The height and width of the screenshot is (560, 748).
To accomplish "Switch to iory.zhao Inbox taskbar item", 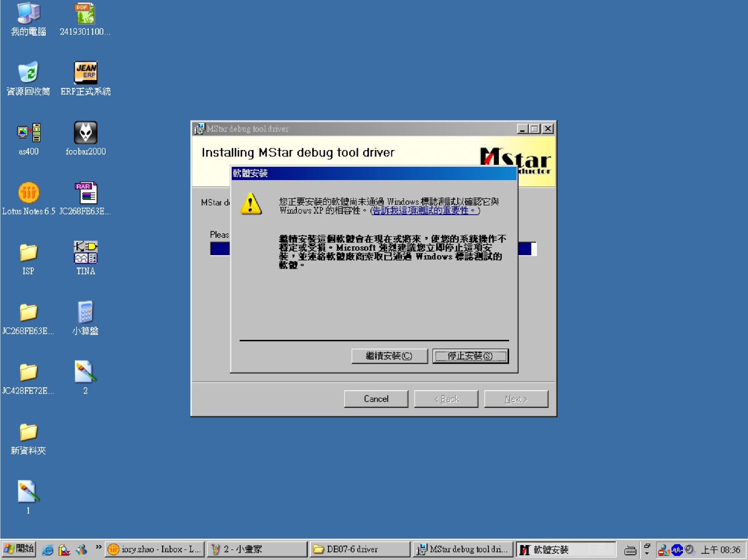I will 155,549.
